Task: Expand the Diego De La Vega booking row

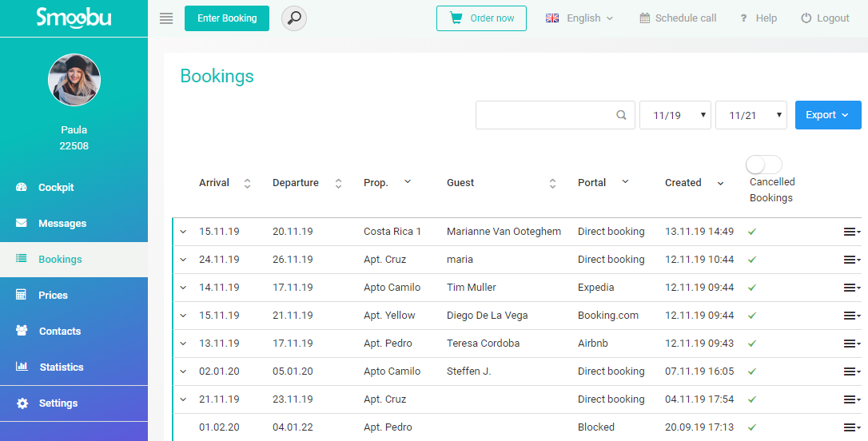Action: [183, 316]
